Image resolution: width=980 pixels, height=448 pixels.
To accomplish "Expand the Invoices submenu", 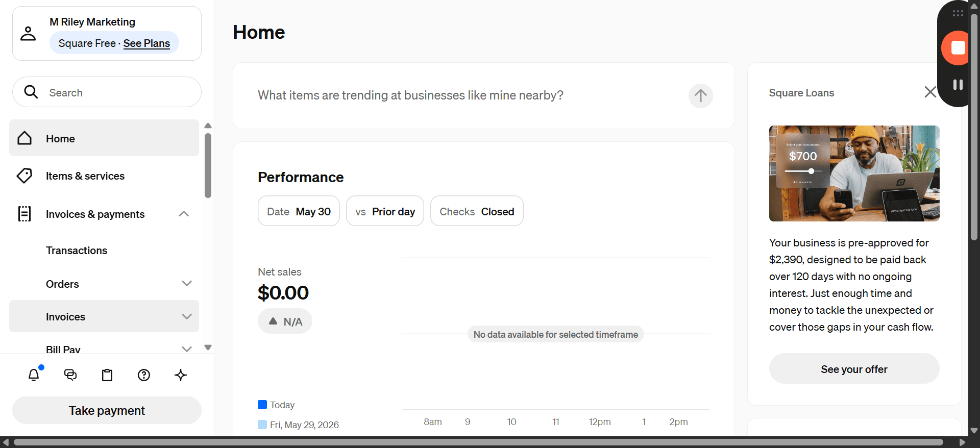I will coord(187,316).
